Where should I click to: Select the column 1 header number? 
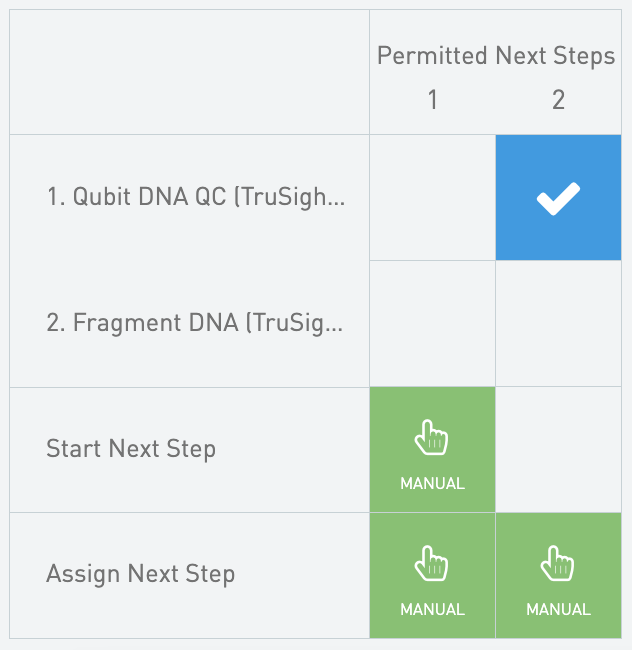click(x=432, y=100)
